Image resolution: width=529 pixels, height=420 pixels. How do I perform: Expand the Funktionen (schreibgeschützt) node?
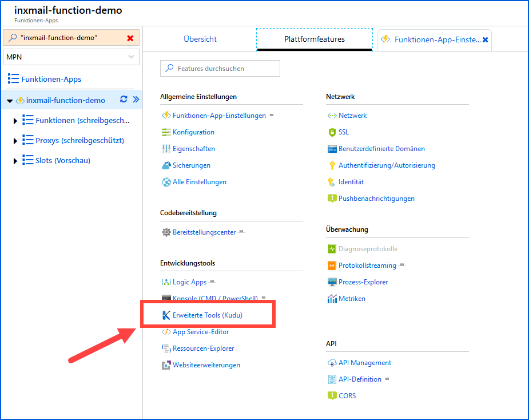15,121
